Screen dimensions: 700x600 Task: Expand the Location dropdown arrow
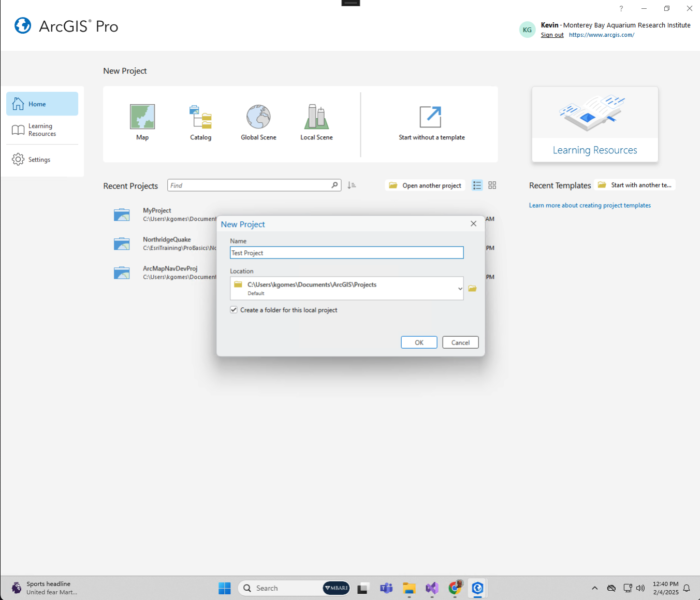[460, 289]
